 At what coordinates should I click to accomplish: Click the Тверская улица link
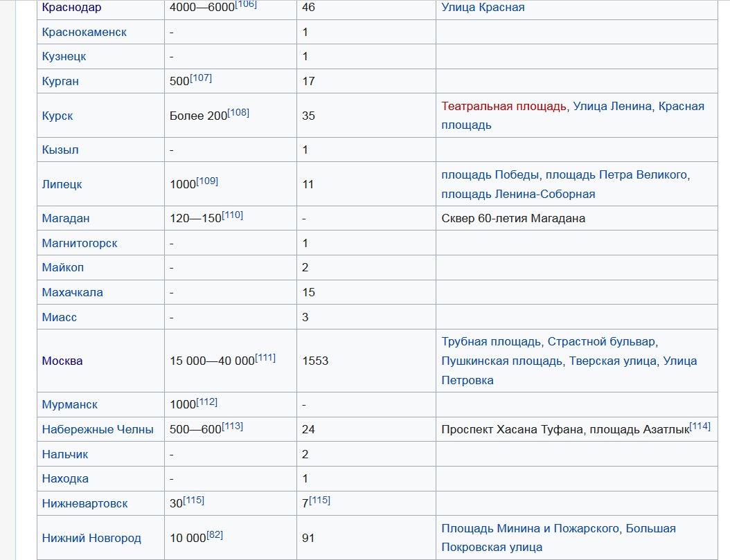[x=613, y=361]
